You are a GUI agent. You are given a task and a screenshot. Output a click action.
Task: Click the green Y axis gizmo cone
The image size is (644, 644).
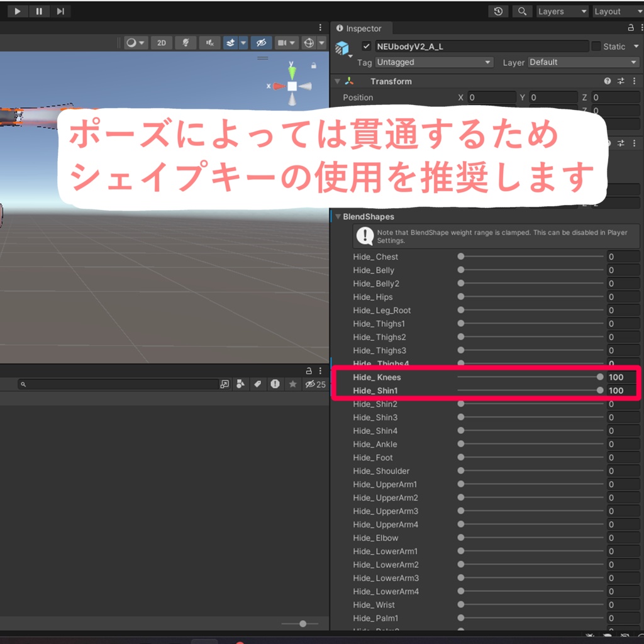click(292, 72)
